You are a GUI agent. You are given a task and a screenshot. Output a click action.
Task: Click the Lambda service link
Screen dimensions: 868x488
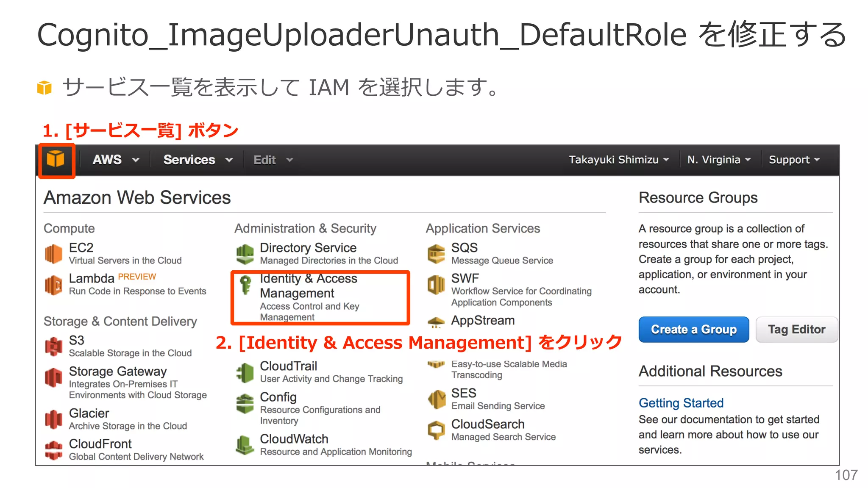pos(92,278)
